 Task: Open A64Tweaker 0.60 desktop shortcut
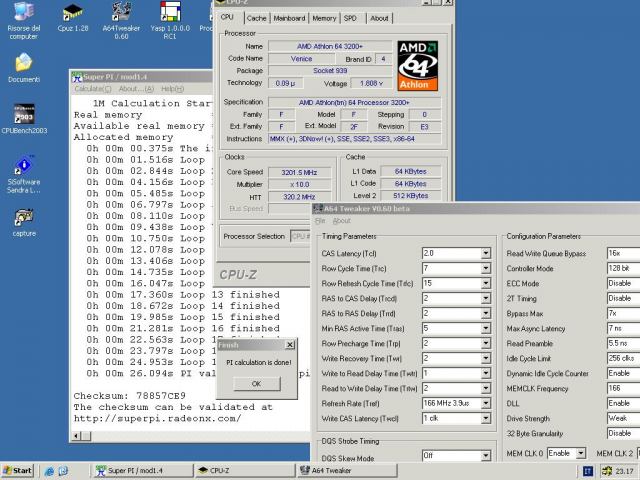tap(121, 20)
